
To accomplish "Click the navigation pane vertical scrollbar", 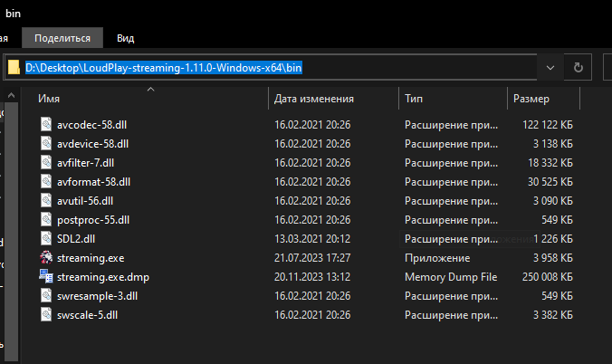I will click(12, 230).
